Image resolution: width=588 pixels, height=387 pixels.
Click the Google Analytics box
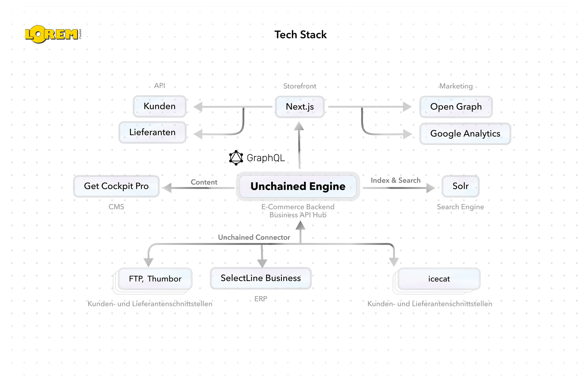click(465, 134)
